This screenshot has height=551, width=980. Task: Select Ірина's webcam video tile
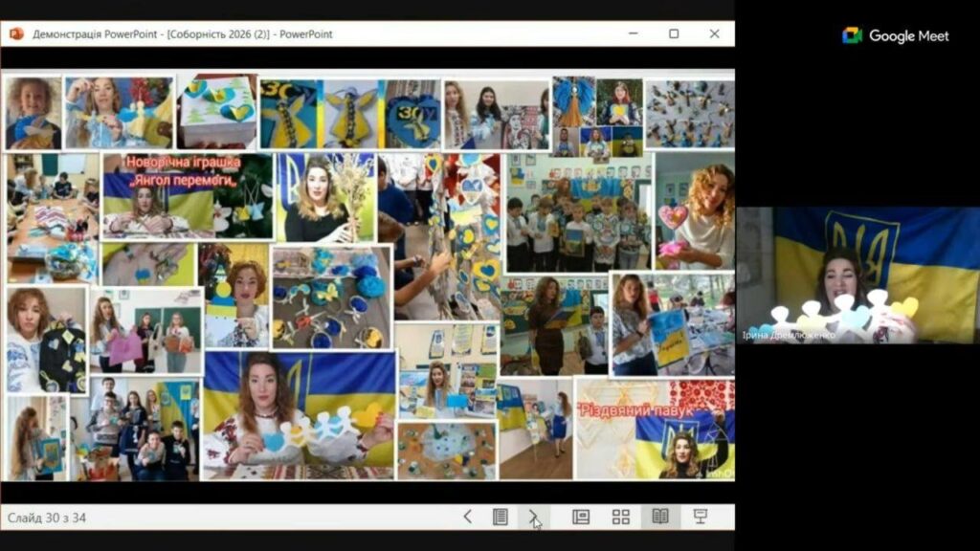coord(857,275)
